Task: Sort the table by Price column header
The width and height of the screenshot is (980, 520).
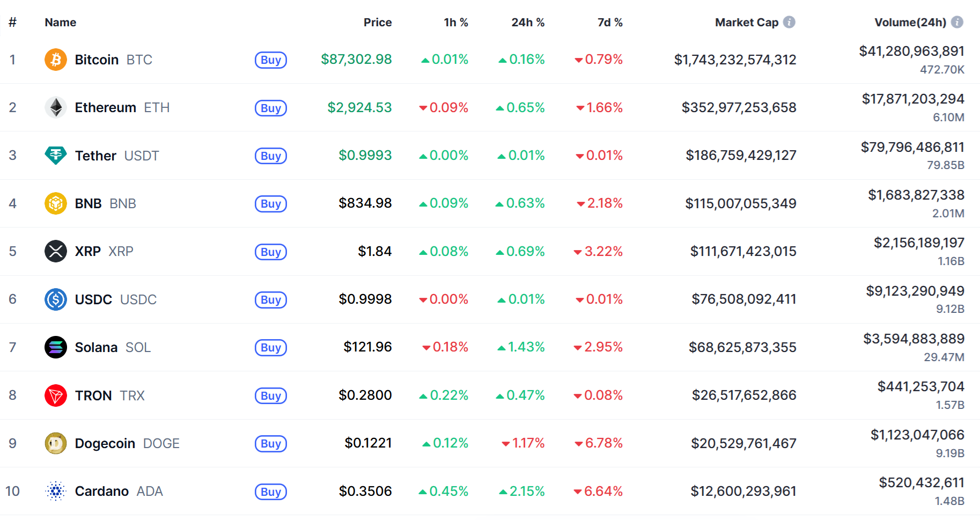Action: 378,23
